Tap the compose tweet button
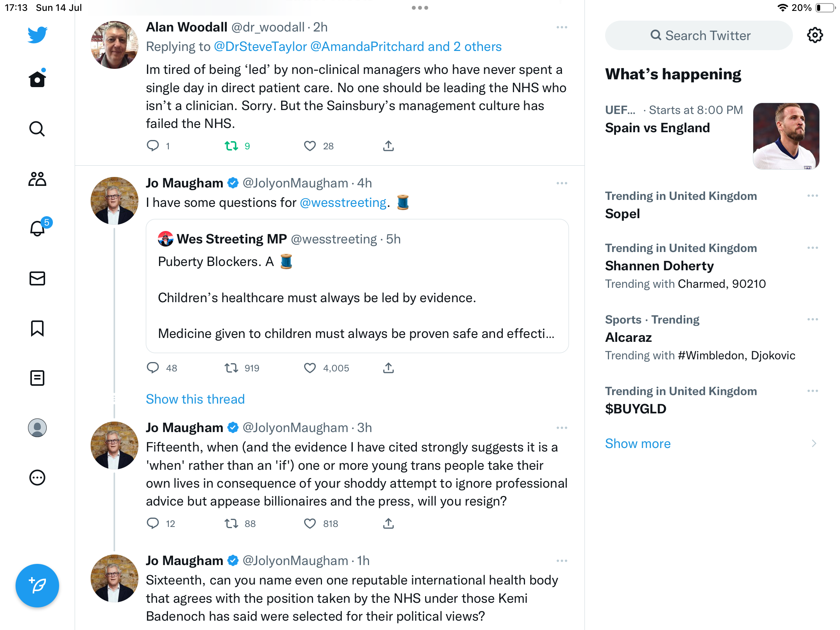 (37, 585)
